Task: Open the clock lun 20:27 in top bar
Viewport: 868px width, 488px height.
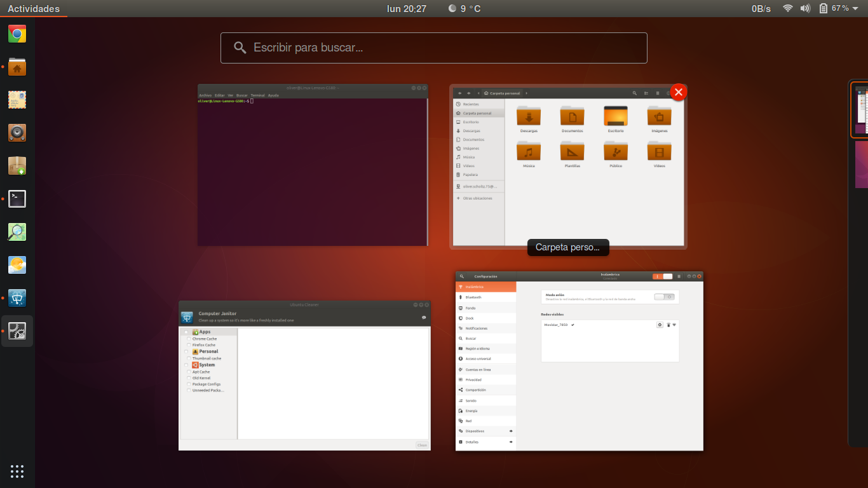Action: pyautogui.click(x=407, y=8)
